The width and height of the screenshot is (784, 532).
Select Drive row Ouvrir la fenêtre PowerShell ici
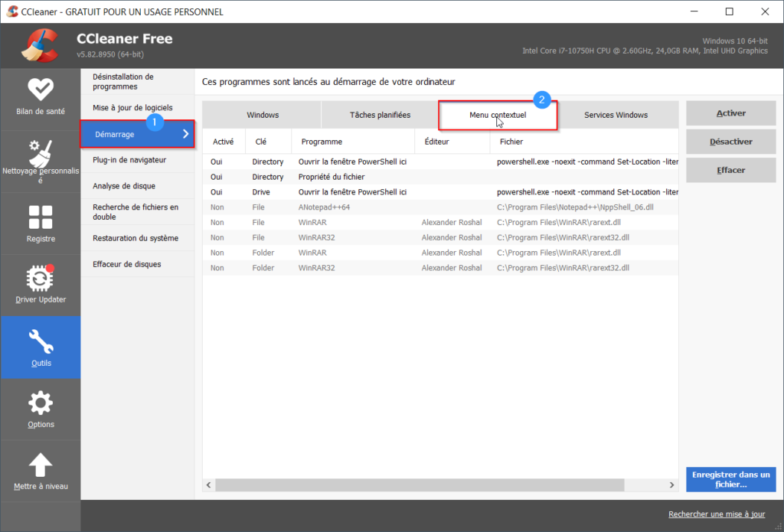coord(440,192)
